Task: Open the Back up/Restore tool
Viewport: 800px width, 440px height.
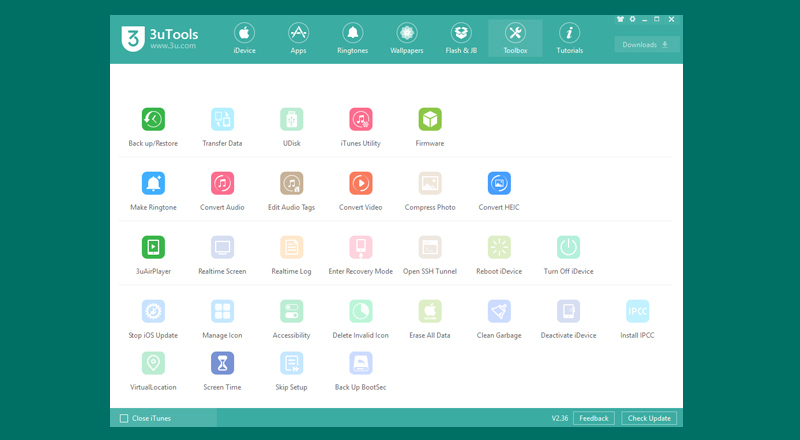Action: coord(153,120)
